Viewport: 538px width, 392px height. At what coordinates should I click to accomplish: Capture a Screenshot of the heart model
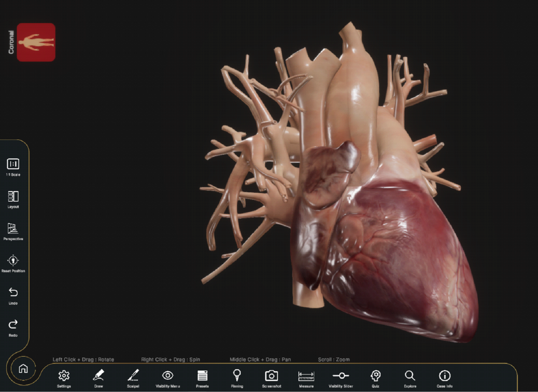(272, 376)
